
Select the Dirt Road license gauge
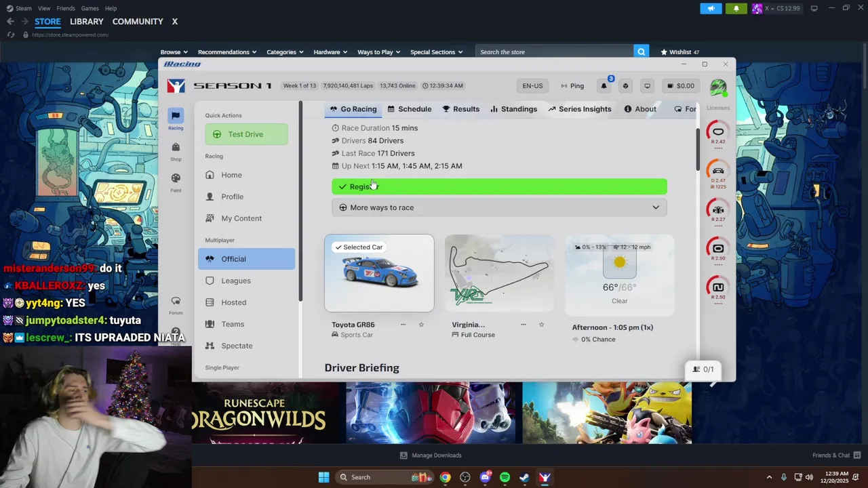[718, 289]
